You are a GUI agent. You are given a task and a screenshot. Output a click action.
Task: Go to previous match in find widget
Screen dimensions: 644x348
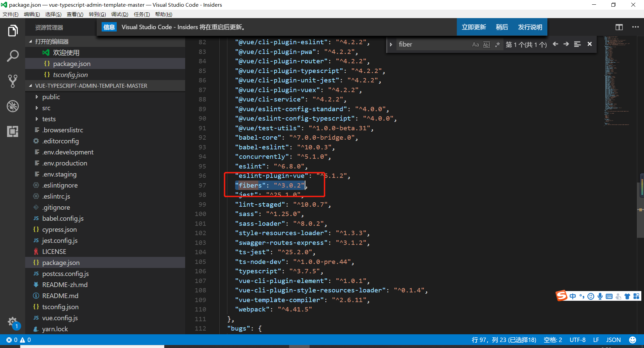click(555, 44)
